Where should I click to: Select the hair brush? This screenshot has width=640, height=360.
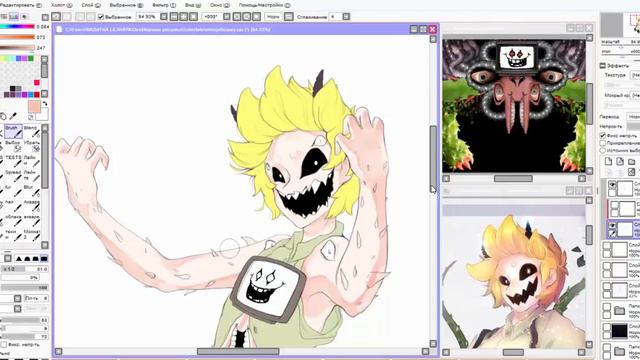13,205
